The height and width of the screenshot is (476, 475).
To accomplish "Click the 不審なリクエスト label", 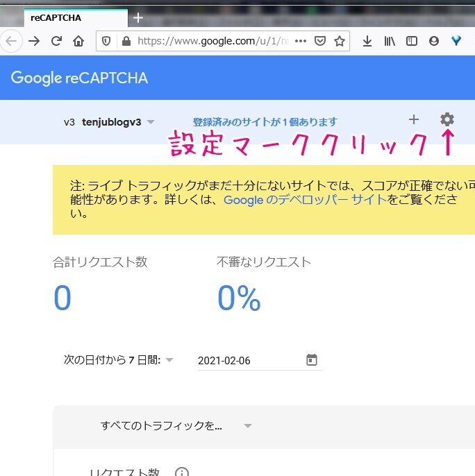I will click(x=264, y=262).
